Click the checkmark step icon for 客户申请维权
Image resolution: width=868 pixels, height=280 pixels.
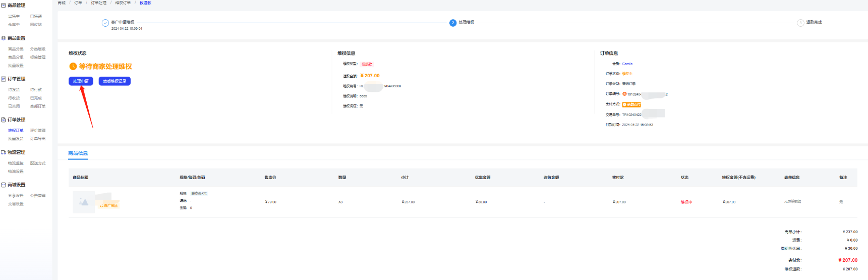tap(105, 23)
